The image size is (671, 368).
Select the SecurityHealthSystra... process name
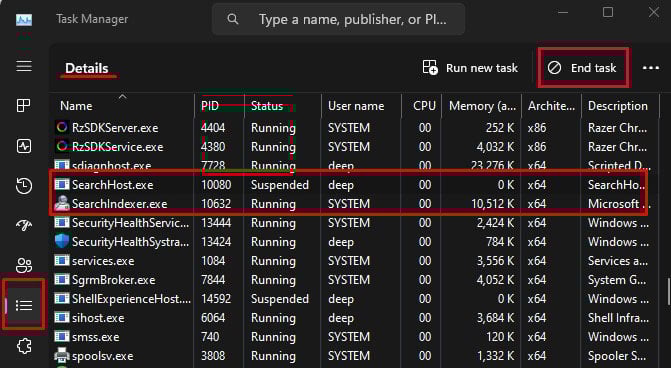click(130, 242)
